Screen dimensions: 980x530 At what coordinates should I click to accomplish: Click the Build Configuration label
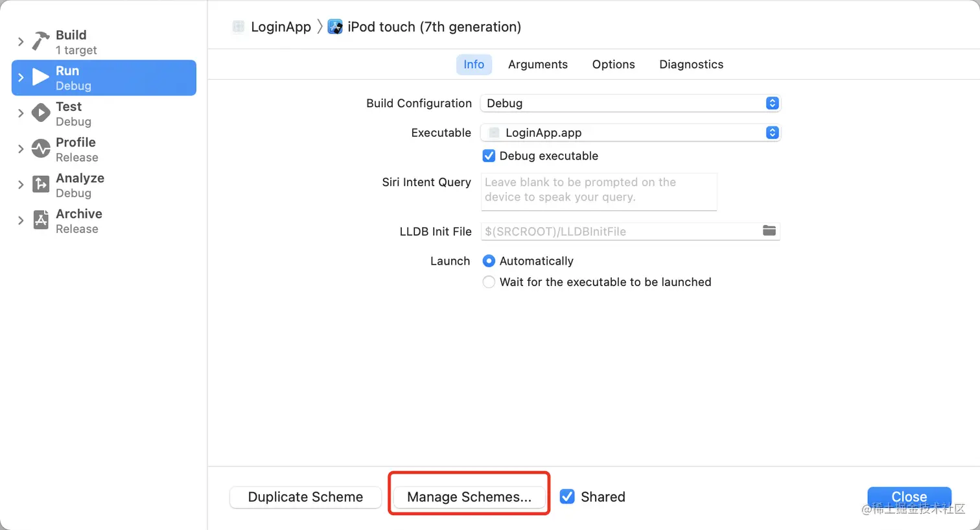(x=419, y=103)
